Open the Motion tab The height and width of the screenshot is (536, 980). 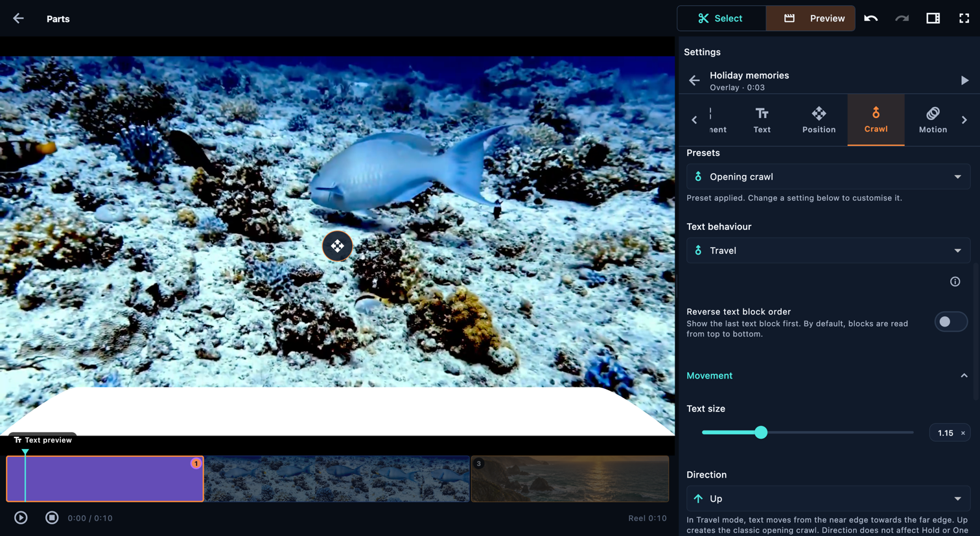tap(933, 120)
